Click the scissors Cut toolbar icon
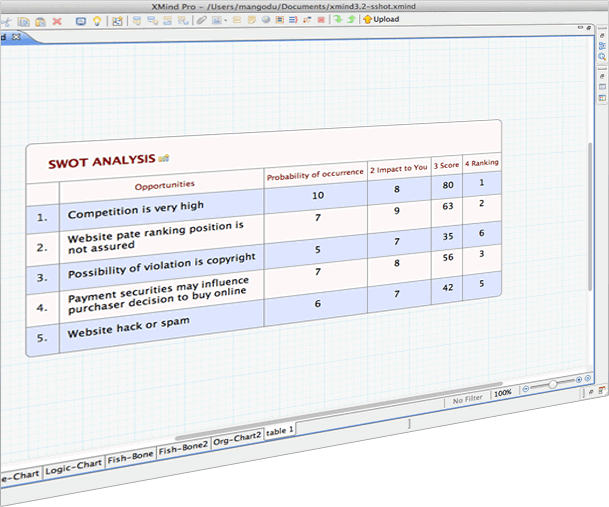Viewport: 609px width, 507px height. point(6,22)
